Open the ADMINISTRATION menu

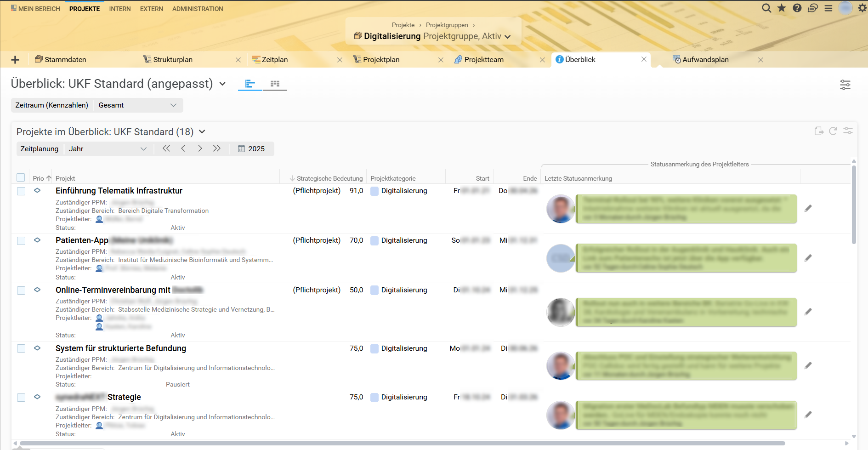coord(198,9)
